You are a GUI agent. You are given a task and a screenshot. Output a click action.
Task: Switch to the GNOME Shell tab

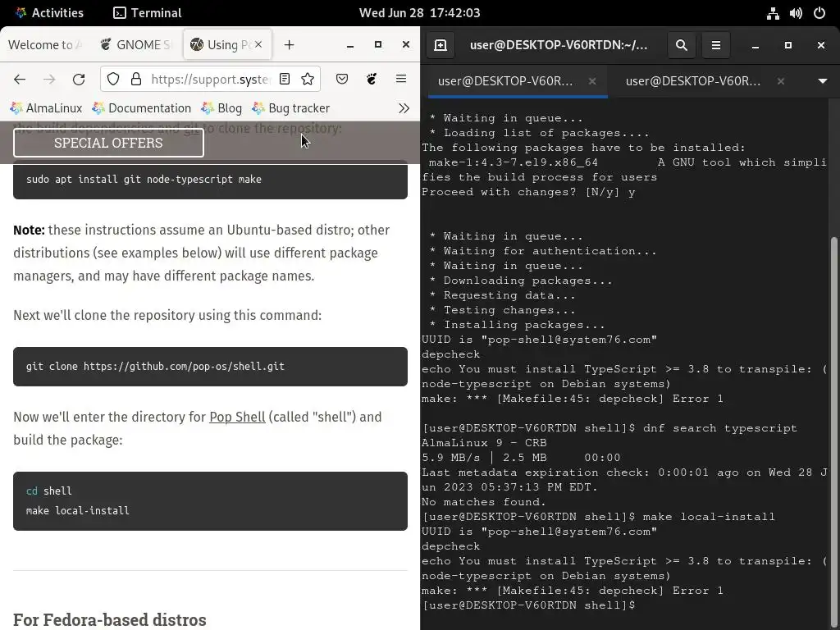click(137, 45)
